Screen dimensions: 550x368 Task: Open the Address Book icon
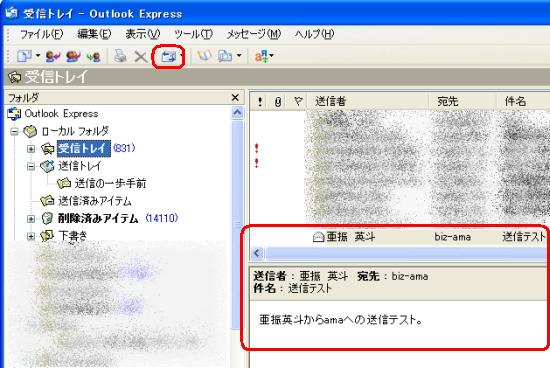click(x=204, y=56)
